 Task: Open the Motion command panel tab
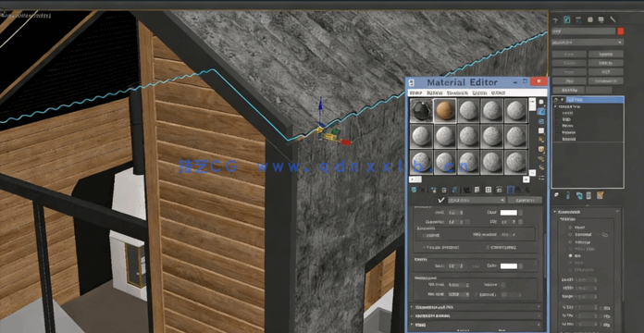pyautogui.click(x=590, y=19)
